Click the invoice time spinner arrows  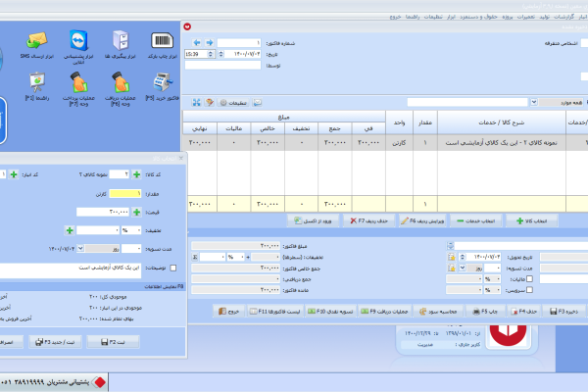(211, 54)
